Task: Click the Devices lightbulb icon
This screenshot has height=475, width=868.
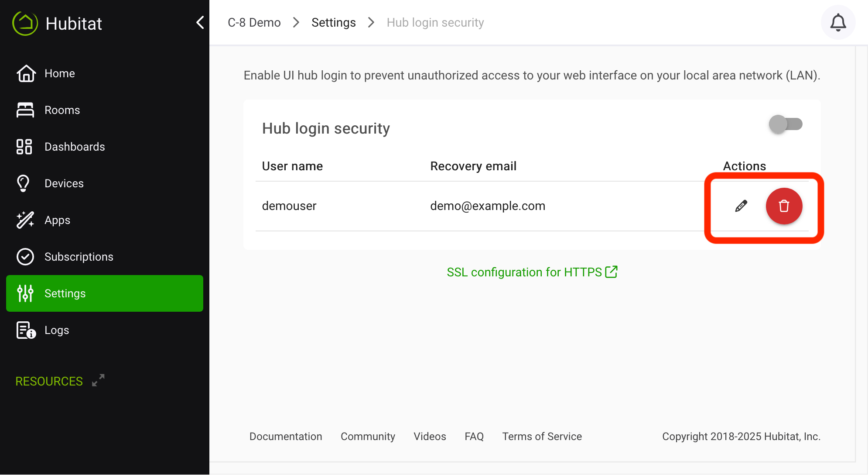Action: point(24,183)
